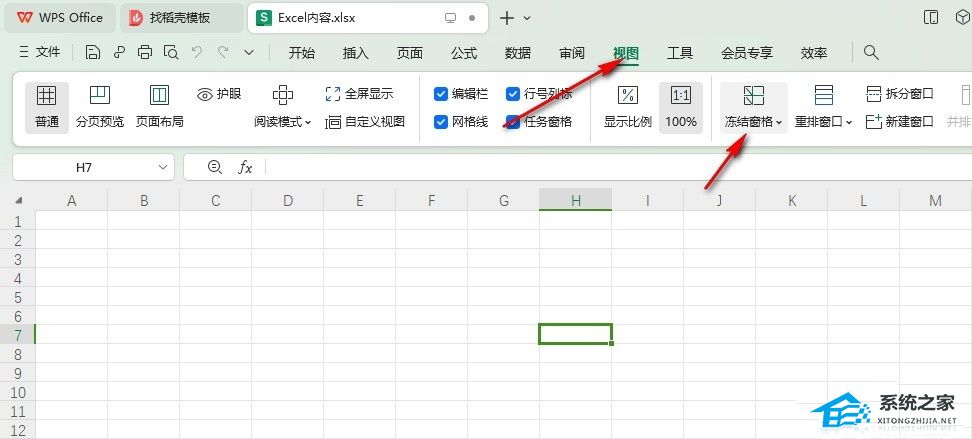Expand quick access toolbar dropdown arrow
Screen dimensions: 972x439
tap(249, 53)
